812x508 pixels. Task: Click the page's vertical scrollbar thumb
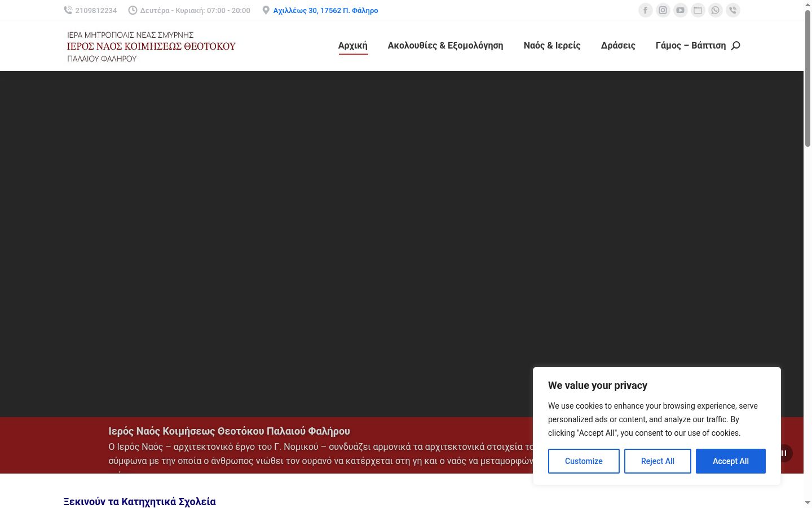(x=807, y=79)
